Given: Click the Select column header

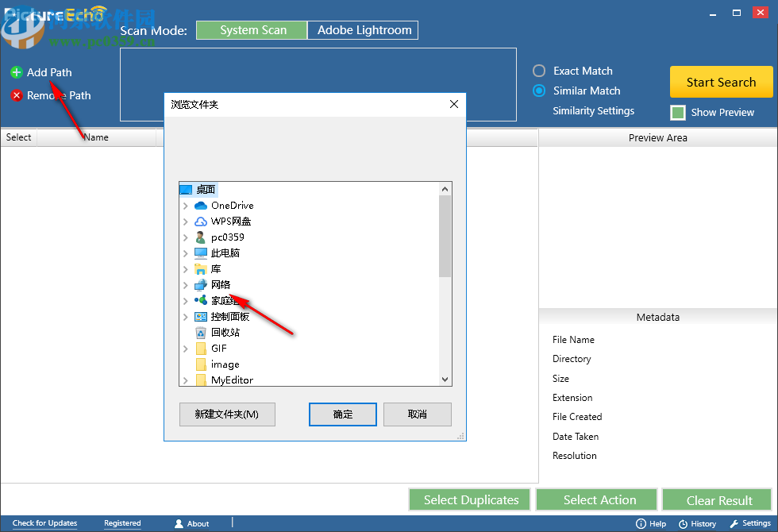Looking at the screenshot, I should tap(18, 137).
